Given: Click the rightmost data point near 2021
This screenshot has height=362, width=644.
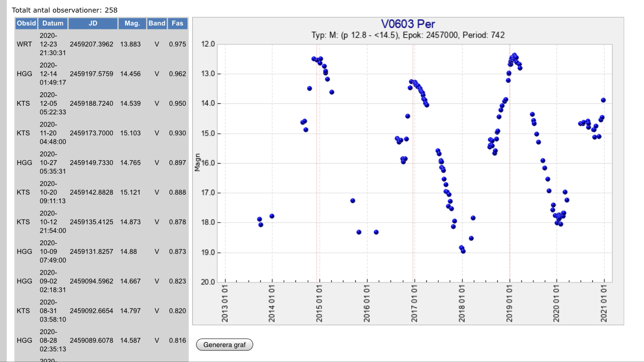Looking at the screenshot, I should [603, 100].
